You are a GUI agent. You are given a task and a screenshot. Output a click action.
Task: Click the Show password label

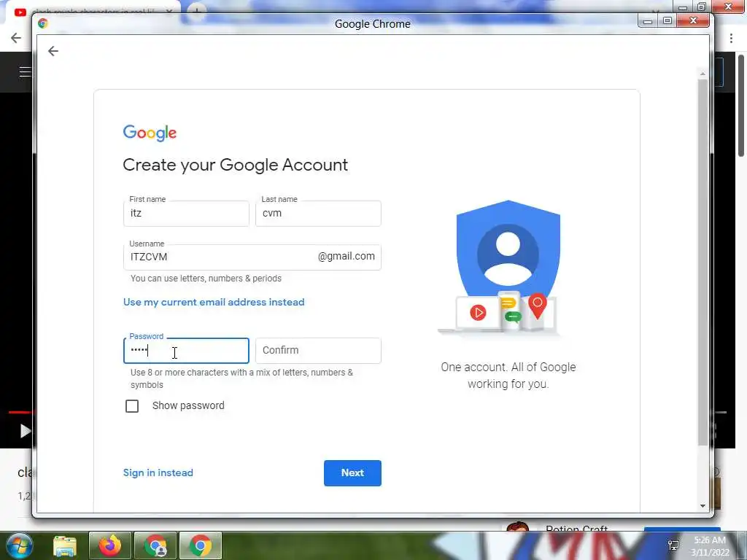click(x=188, y=405)
